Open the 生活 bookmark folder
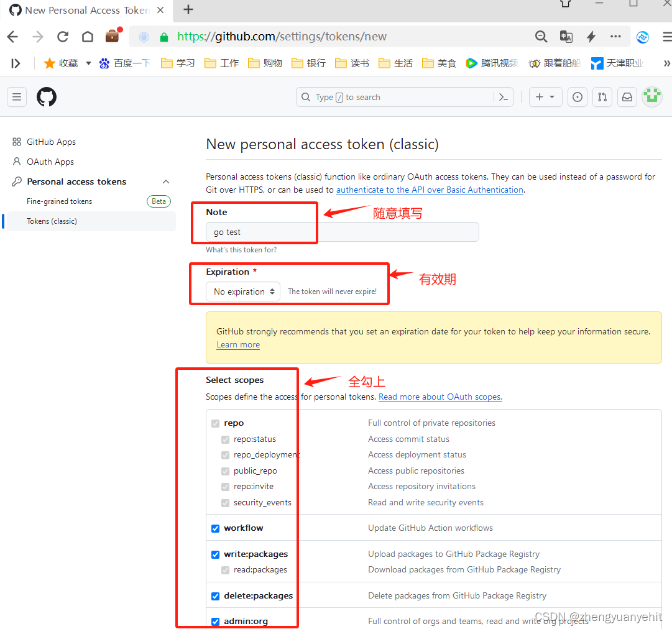Viewport: 672px width, 629px height. click(395, 63)
